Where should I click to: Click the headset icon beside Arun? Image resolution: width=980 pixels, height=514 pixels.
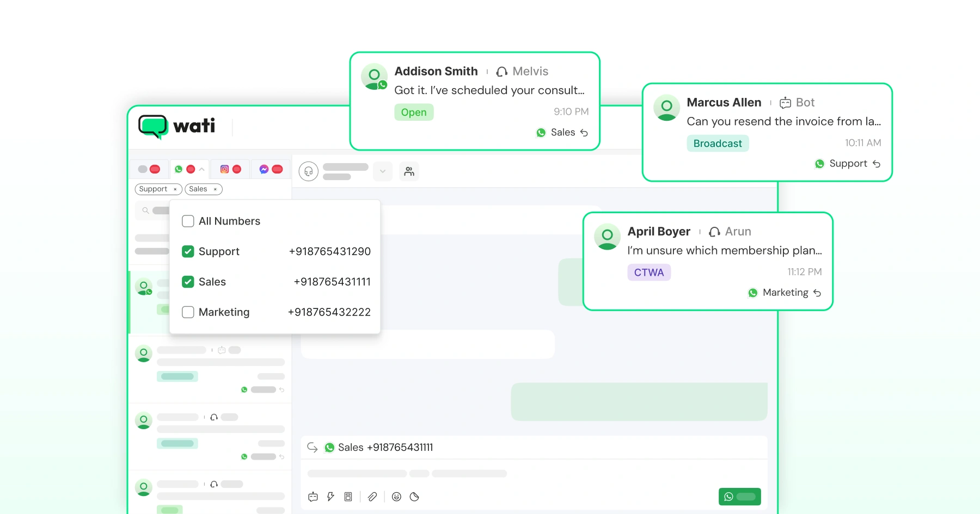tap(715, 232)
